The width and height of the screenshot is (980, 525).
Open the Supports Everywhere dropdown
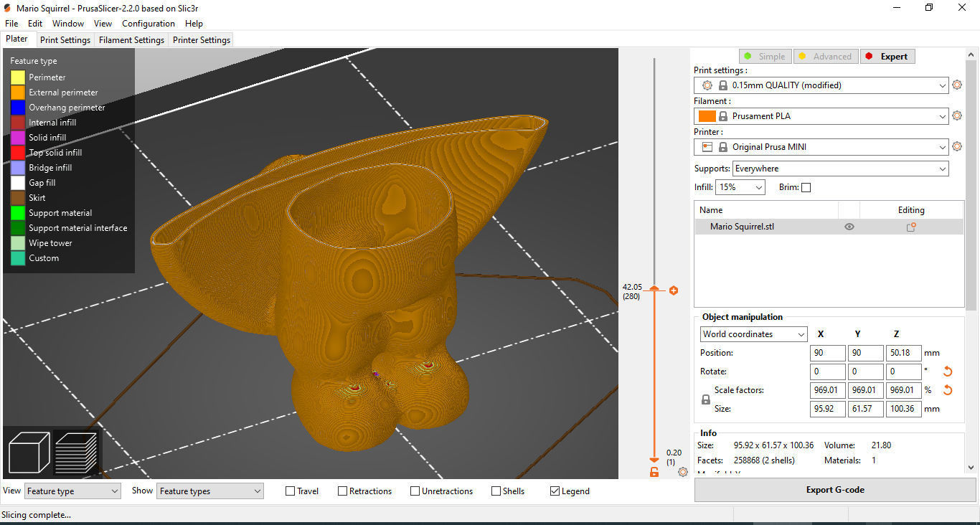point(840,169)
